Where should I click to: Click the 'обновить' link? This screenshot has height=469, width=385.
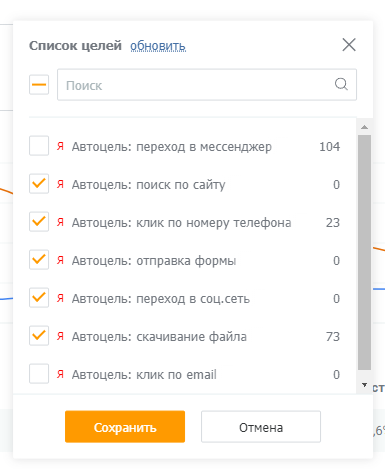[x=158, y=46]
